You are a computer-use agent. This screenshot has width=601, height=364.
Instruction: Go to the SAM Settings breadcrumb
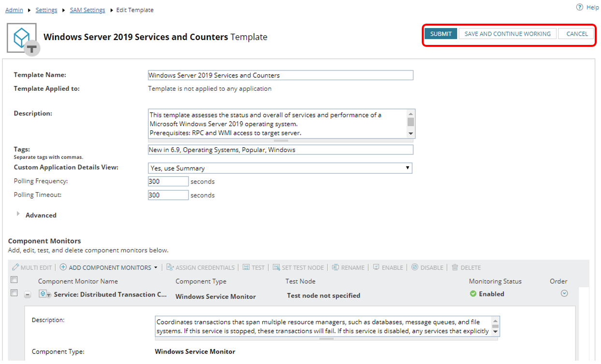(x=87, y=10)
